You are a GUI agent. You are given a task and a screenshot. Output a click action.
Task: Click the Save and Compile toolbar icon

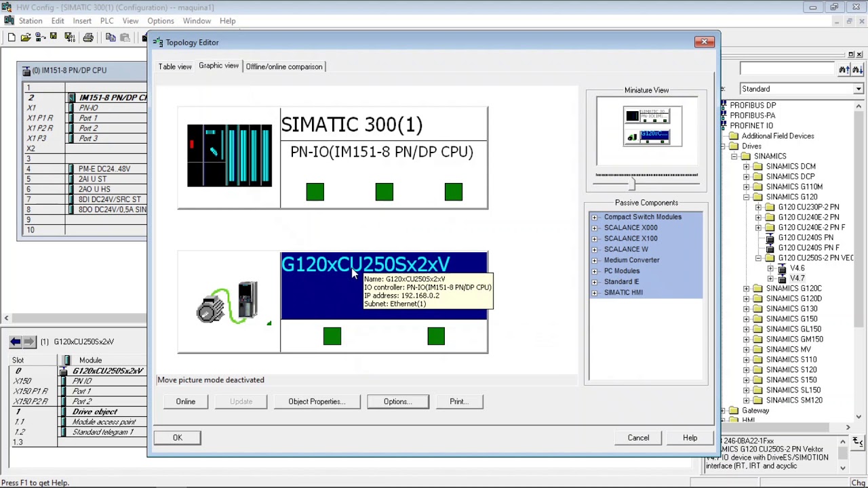tap(69, 37)
